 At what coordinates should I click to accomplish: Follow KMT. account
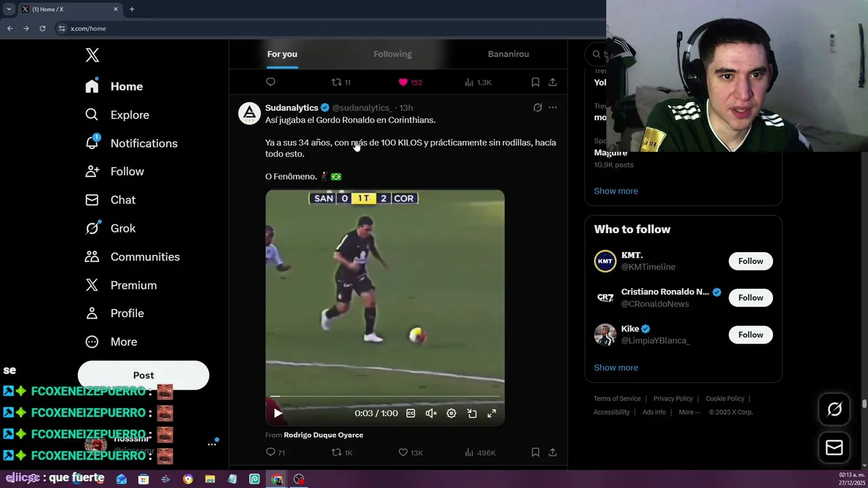coord(751,261)
